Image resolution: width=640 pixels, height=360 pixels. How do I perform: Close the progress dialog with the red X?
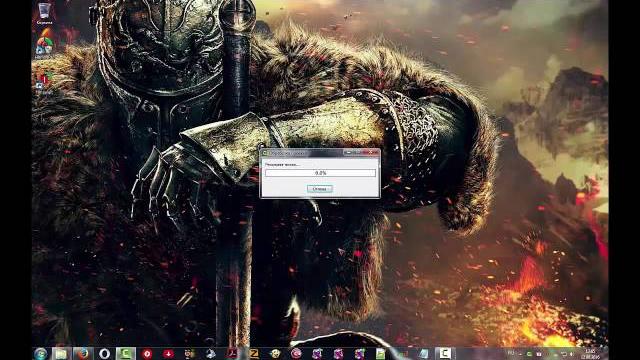pos(371,153)
